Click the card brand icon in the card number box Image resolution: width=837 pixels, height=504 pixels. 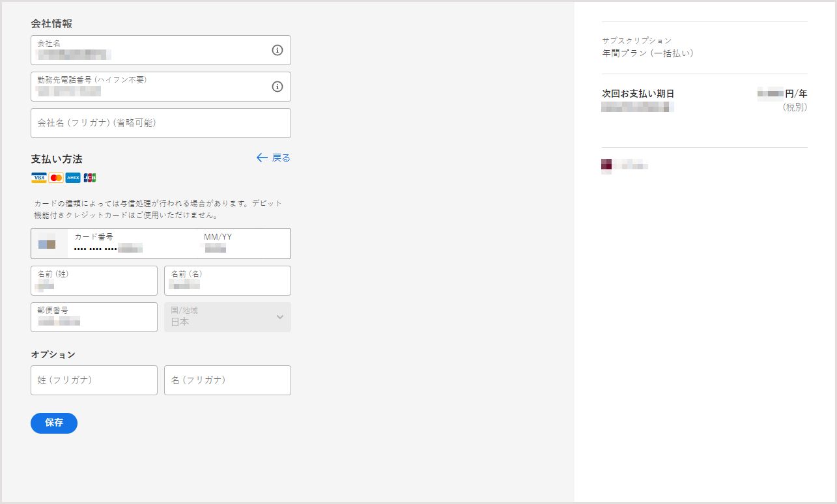coord(47,244)
